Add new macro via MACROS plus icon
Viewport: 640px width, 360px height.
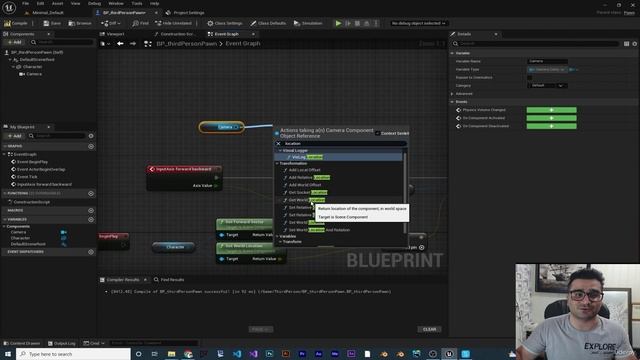tap(91, 210)
